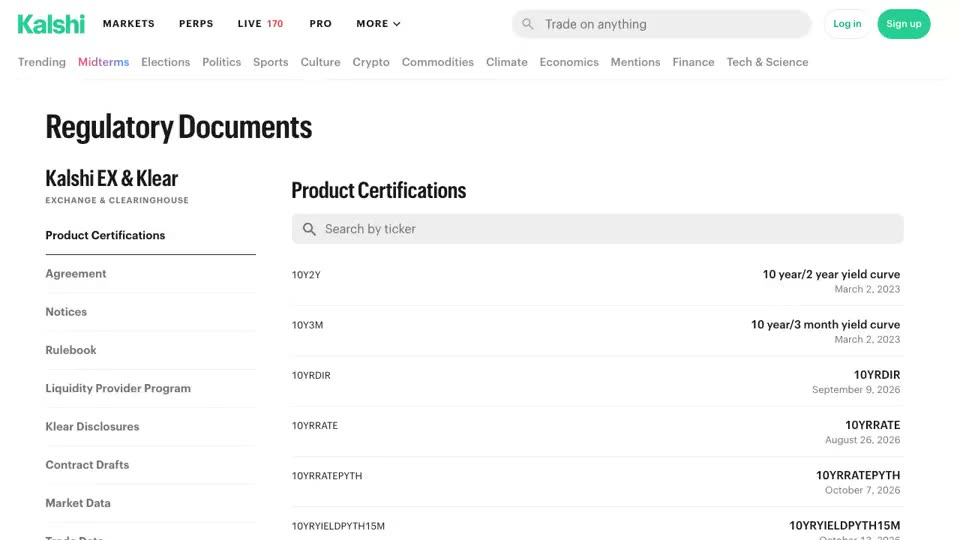This screenshot has height=540, width=960.
Task: Open the Notices sidebar section
Action: 151,312
